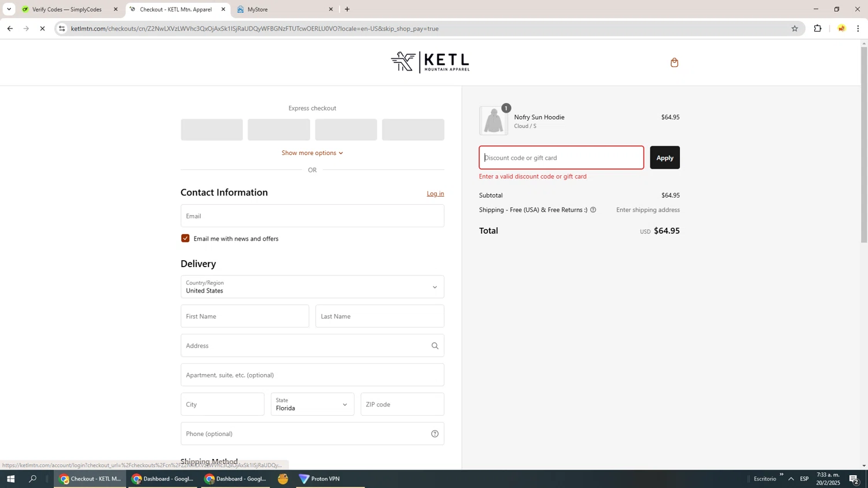Click the browser address bar URL
This screenshot has height=488, width=868.
click(255, 28)
